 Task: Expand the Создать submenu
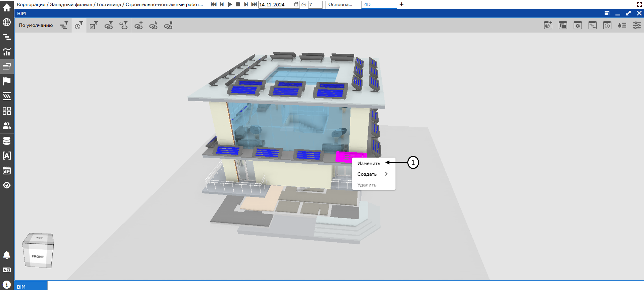coord(374,174)
